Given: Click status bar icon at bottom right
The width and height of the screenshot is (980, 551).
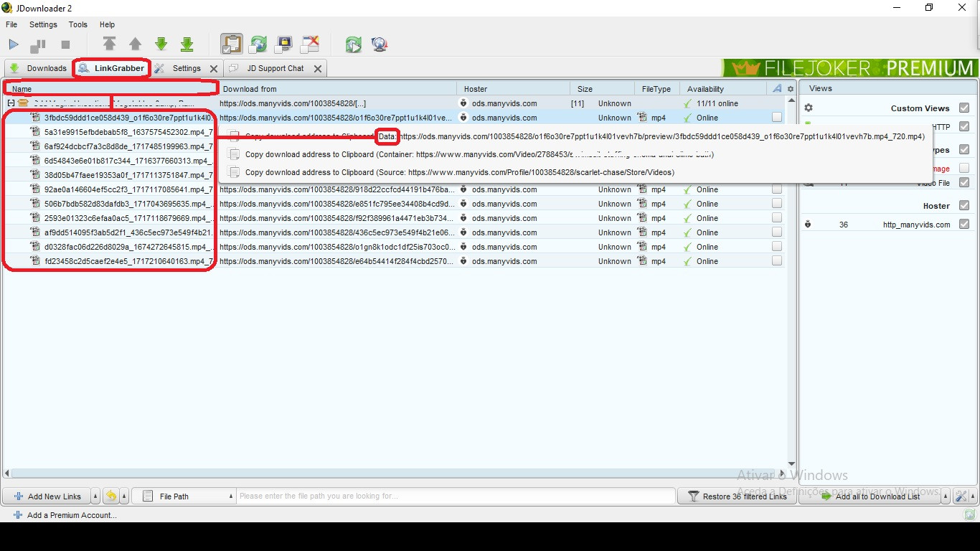Looking at the screenshot, I should click(x=969, y=514).
